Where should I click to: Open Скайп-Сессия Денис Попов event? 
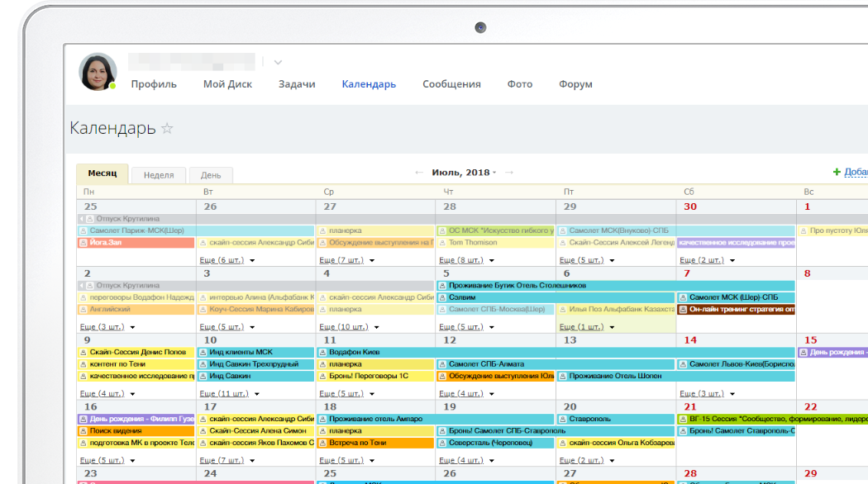tap(136, 353)
